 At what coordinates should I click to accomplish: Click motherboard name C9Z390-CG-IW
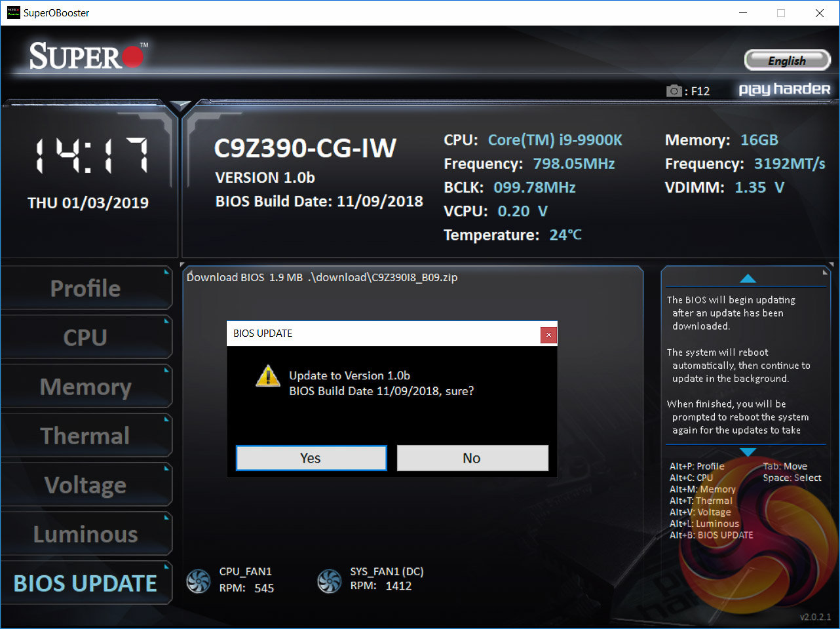[305, 149]
